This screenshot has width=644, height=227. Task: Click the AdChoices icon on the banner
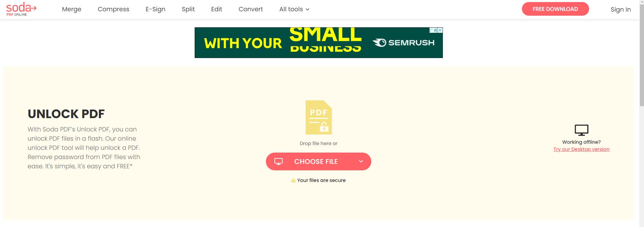(x=433, y=30)
